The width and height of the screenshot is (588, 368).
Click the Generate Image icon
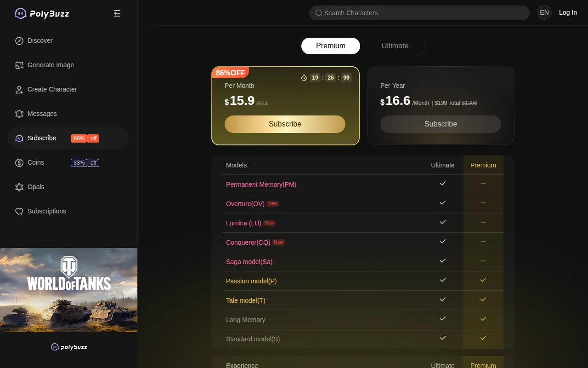pos(19,65)
